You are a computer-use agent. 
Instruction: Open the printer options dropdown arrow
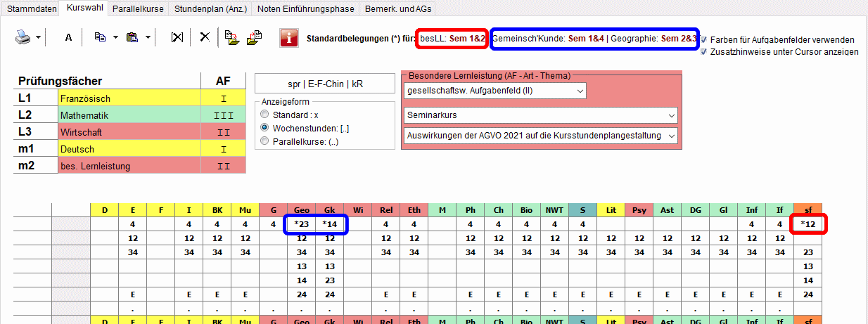38,37
